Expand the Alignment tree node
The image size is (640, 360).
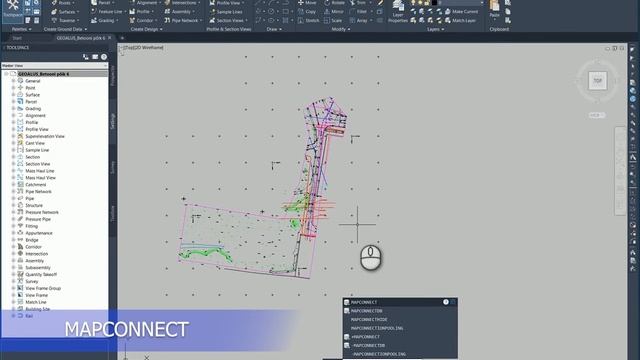pyautogui.click(x=13, y=116)
